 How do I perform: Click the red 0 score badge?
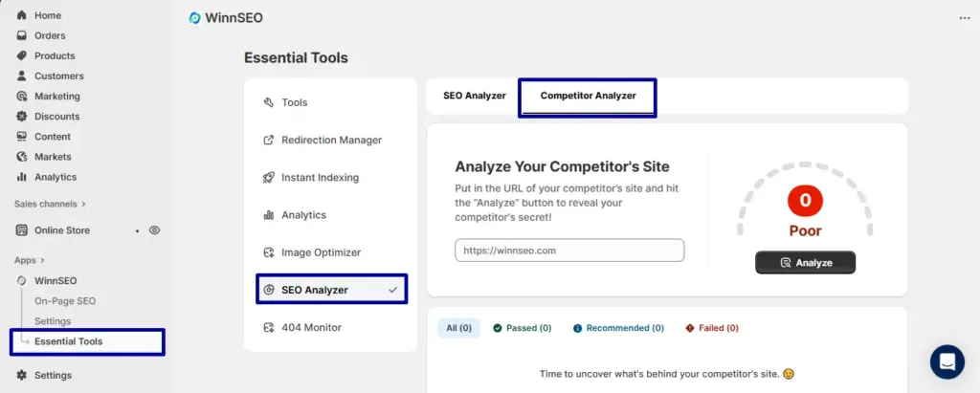coord(805,201)
